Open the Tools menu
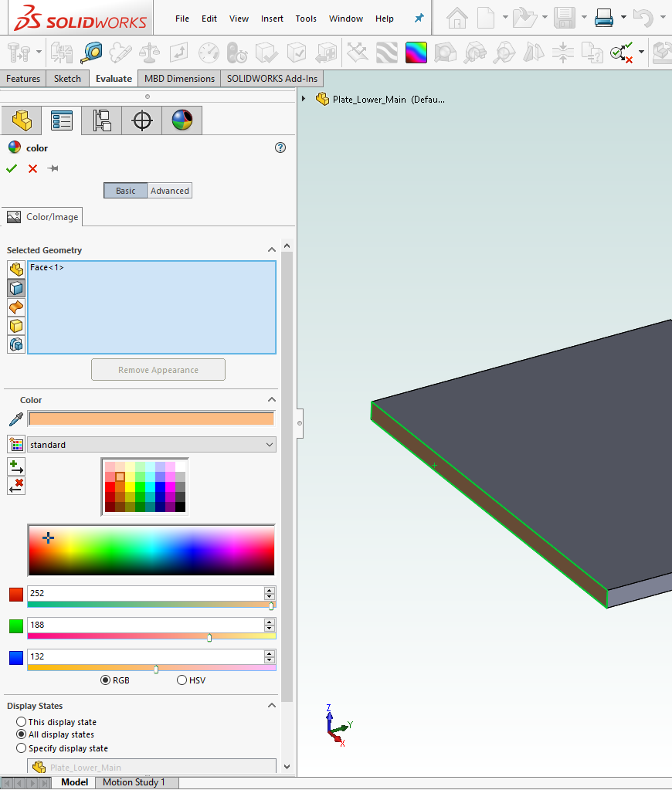This screenshot has height=790, width=672. point(306,19)
